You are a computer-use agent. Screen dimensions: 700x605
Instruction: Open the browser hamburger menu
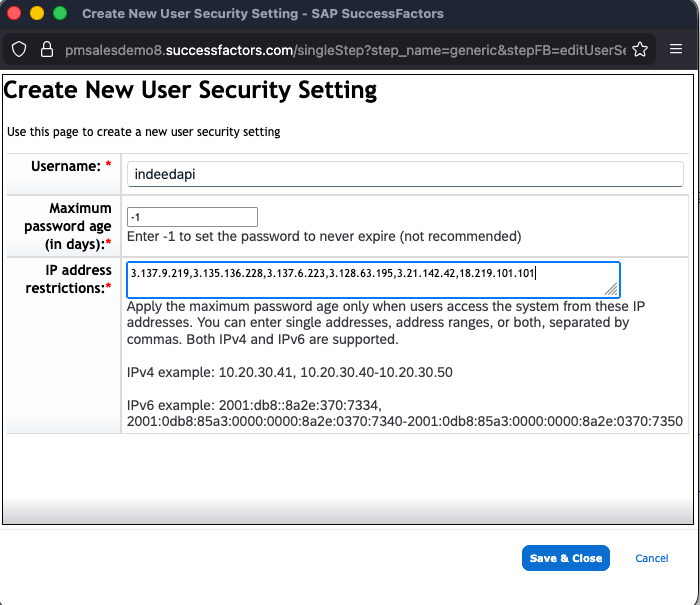pos(676,49)
